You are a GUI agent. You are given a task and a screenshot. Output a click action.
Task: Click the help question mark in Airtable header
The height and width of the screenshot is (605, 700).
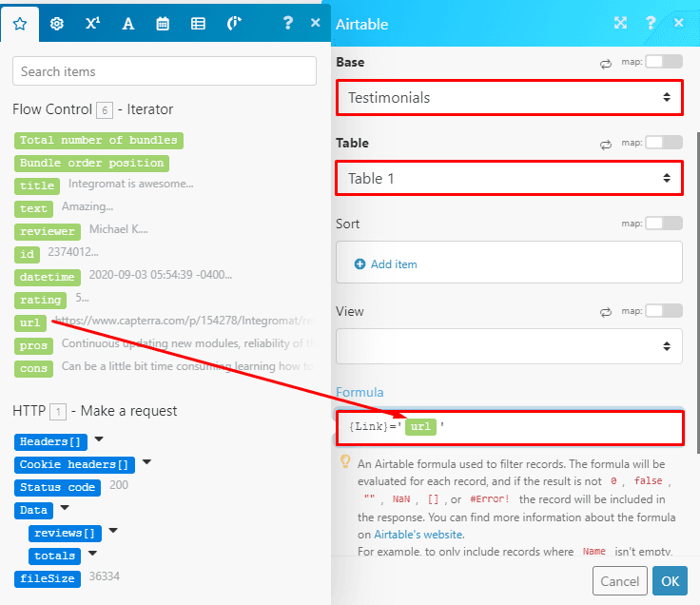tap(651, 24)
